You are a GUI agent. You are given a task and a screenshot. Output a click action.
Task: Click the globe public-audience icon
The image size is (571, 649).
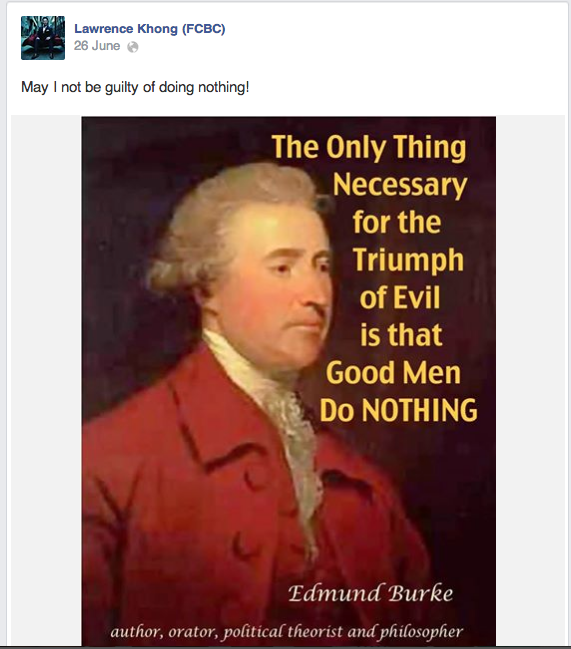click(x=133, y=47)
